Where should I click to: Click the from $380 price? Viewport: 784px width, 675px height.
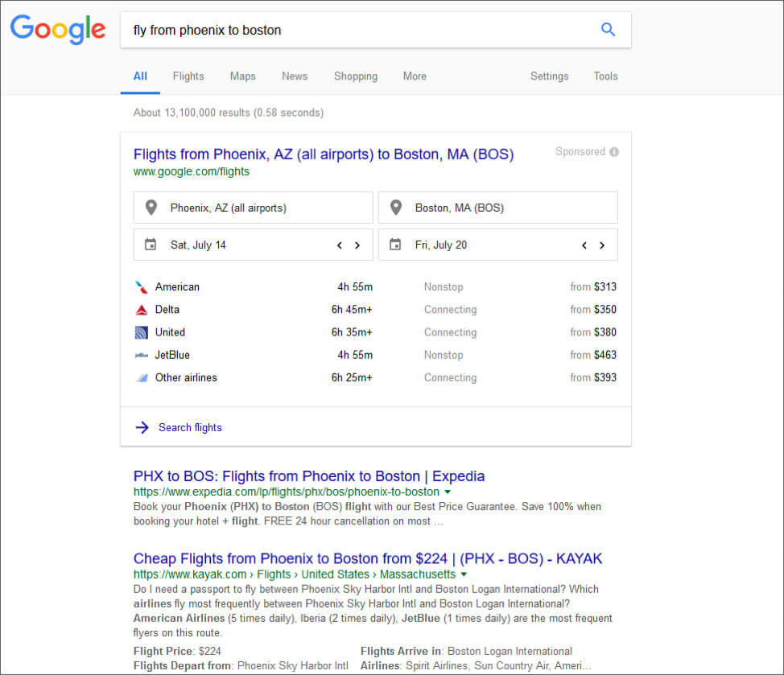click(x=593, y=332)
